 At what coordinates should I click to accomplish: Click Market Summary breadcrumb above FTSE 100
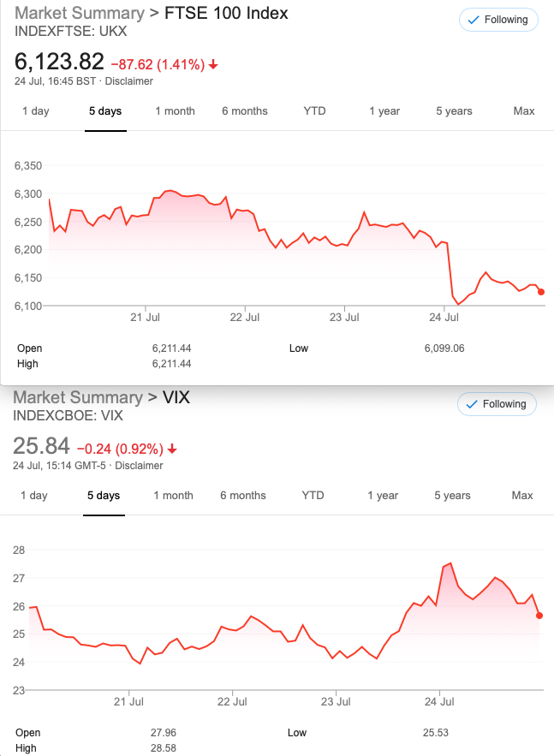[x=80, y=13]
